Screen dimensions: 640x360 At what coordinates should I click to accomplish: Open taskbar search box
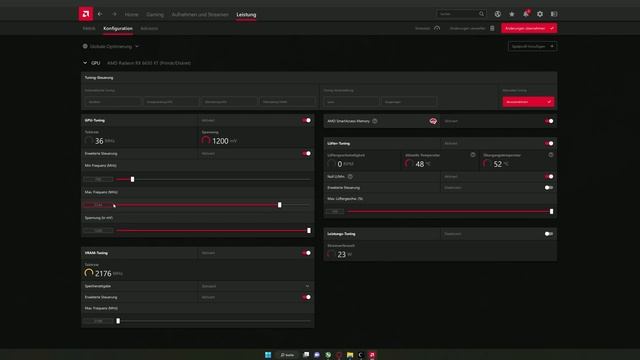coord(287,355)
